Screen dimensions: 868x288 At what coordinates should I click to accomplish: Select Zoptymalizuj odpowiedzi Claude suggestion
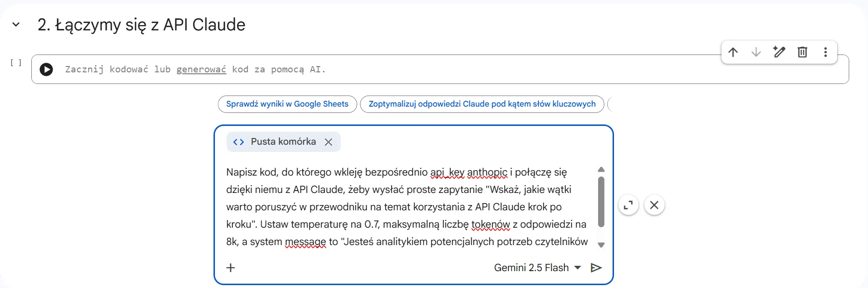coord(481,104)
